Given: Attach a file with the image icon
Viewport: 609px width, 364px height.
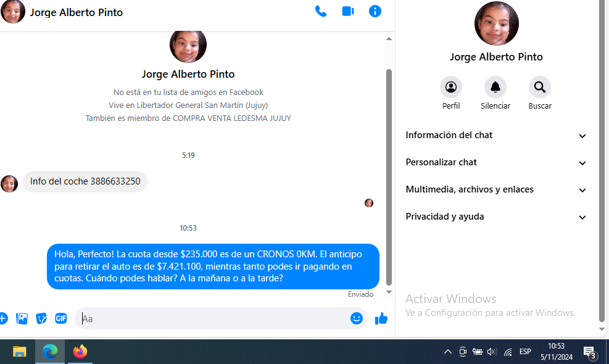Looking at the screenshot, I should (x=22, y=318).
